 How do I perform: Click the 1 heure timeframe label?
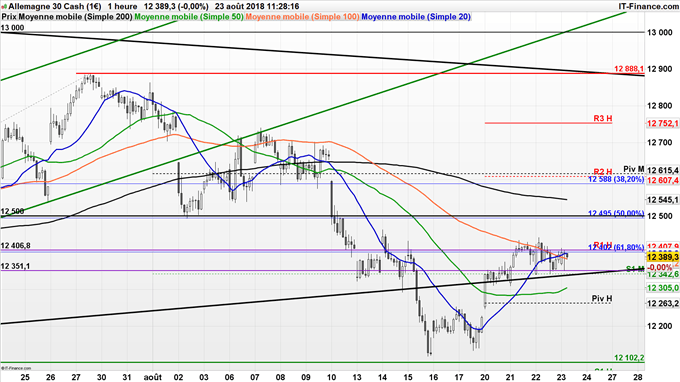coord(122,7)
